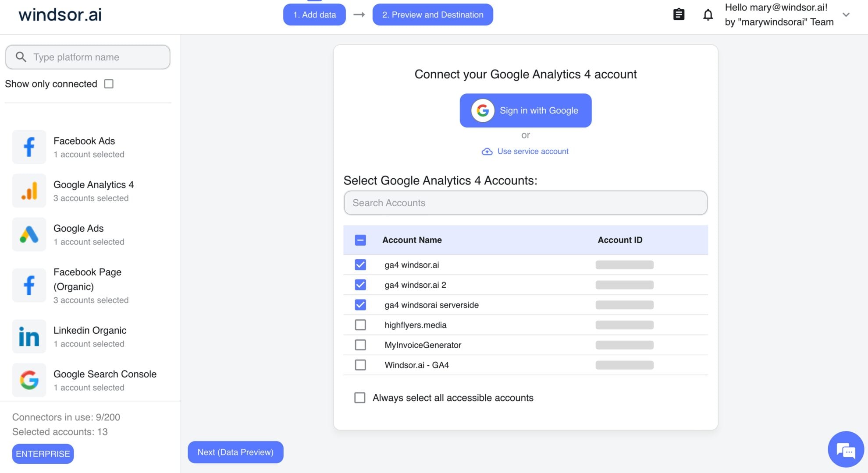Click Sign in with Google
The height and width of the screenshot is (473, 868).
[525, 110]
